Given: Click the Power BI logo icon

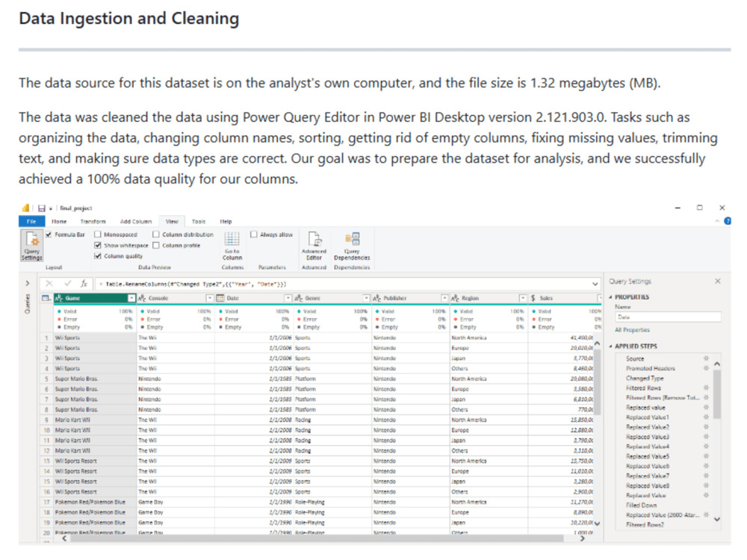Looking at the screenshot, I should point(25,208).
